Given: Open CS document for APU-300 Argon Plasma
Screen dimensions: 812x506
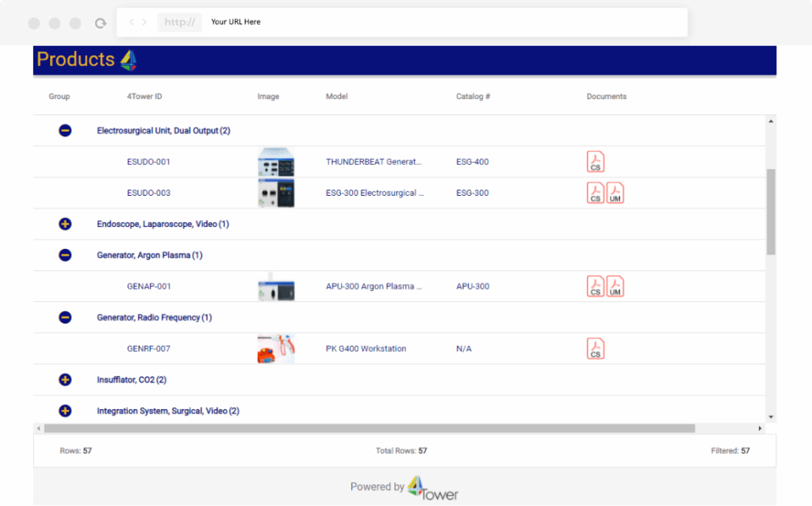Looking at the screenshot, I should [x=596, y=286].
